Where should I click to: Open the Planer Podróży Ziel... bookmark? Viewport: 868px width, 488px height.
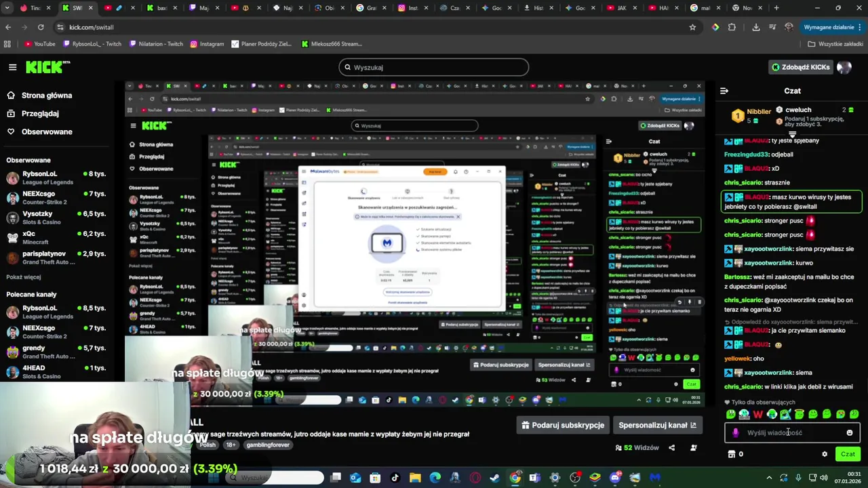(262, 44)
